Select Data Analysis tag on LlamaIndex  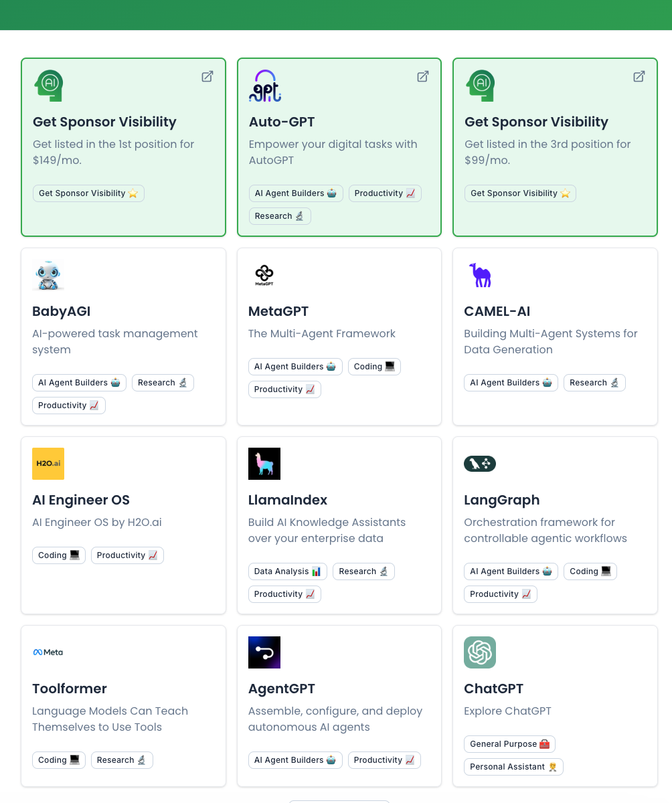pos(288,571)
